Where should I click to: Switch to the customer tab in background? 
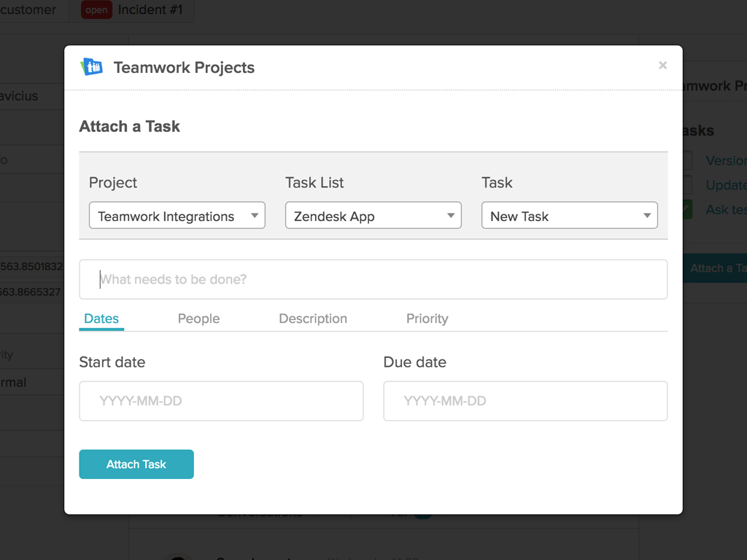[x=29, y=10]
